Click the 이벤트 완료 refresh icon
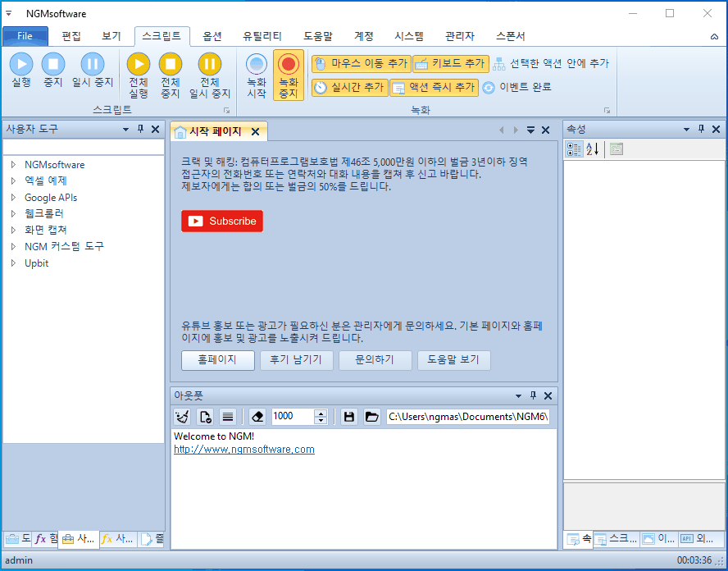The width and height of the screenshot is (728, 571). pos(489,87)
